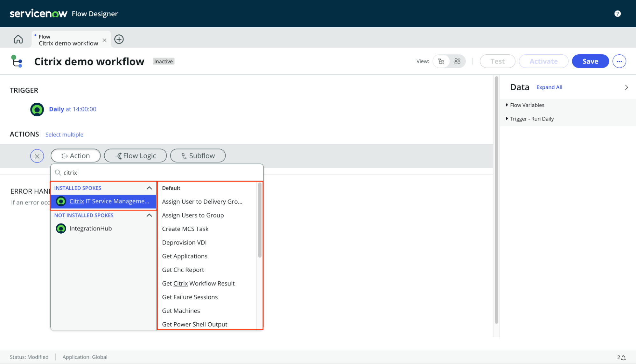Expand Flow Variables tree node
636x364 pixels.
507,105
